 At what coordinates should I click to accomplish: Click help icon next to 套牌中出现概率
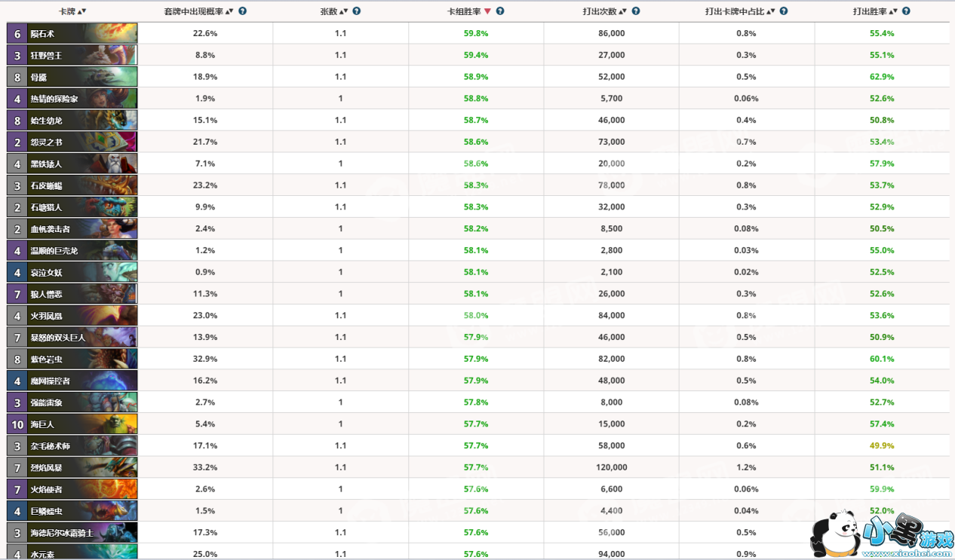(x=243, y=11)
